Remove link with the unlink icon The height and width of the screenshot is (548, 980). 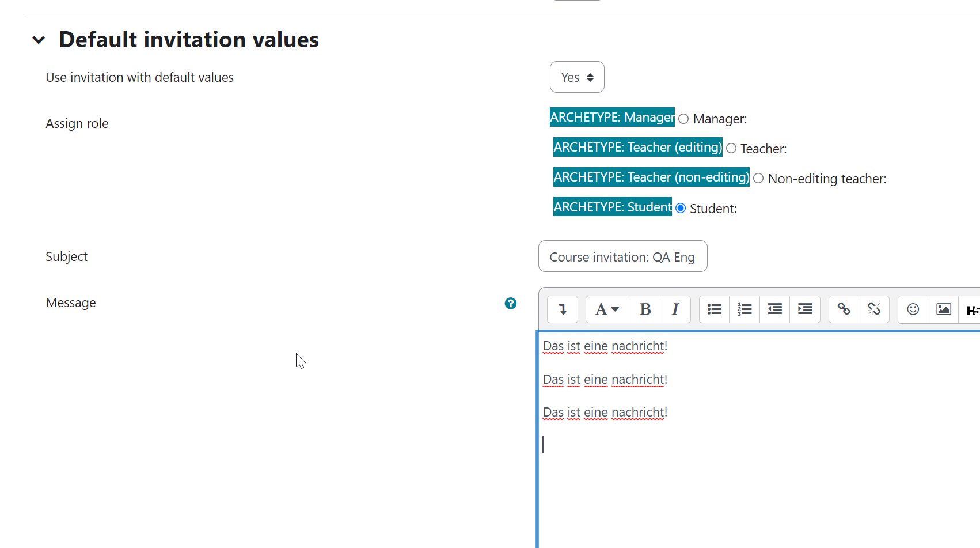(x=874, y=309)
